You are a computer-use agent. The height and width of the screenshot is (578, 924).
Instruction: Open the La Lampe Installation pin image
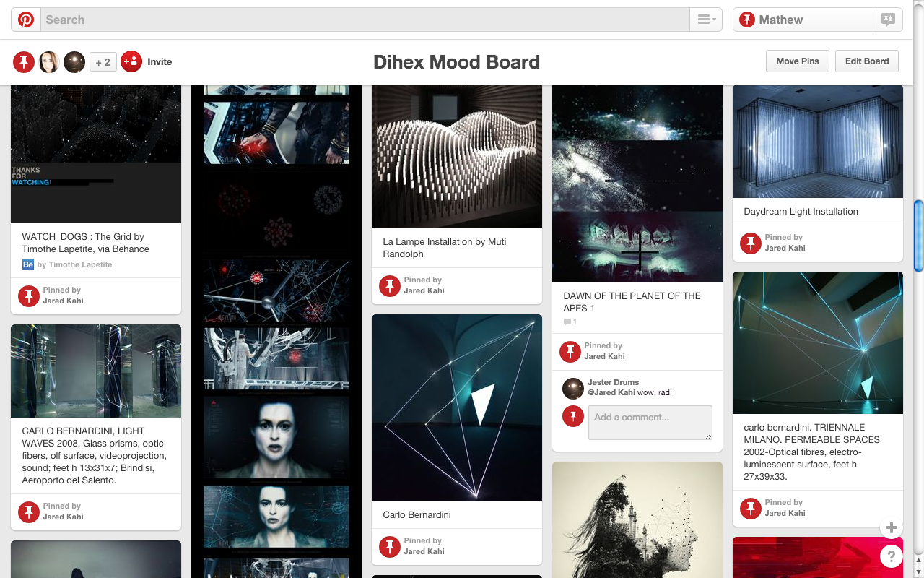457,157
